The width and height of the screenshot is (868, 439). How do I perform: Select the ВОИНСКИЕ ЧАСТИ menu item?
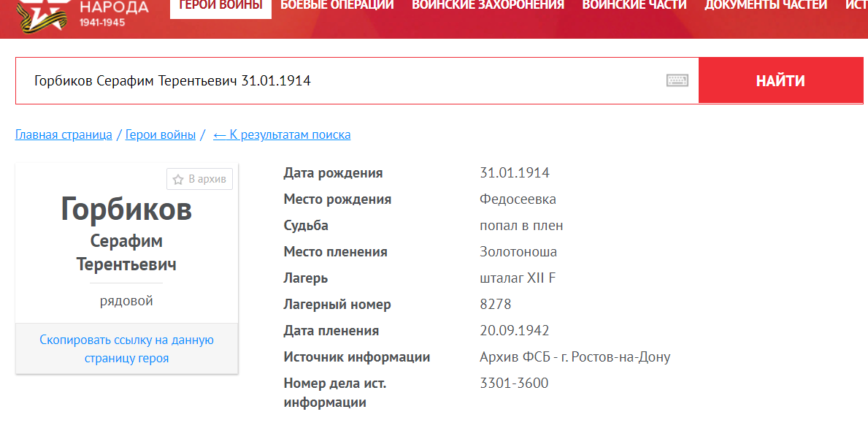click(634, 6)
